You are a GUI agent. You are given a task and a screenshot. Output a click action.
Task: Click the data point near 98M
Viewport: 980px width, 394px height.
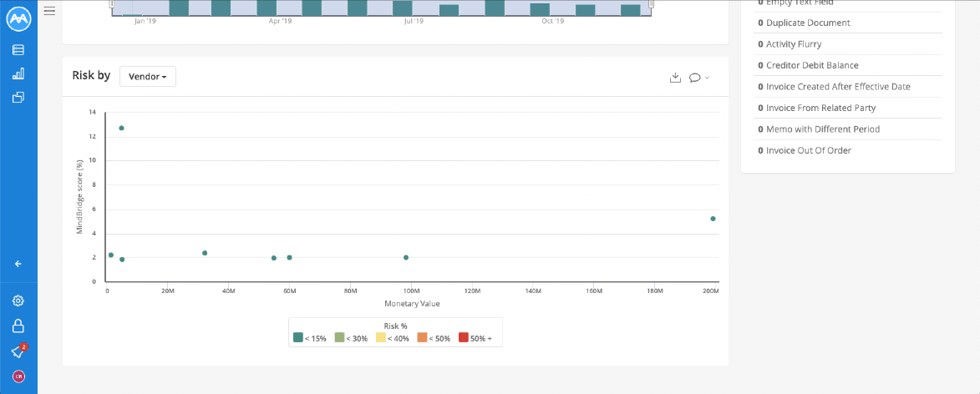point(406,257)
